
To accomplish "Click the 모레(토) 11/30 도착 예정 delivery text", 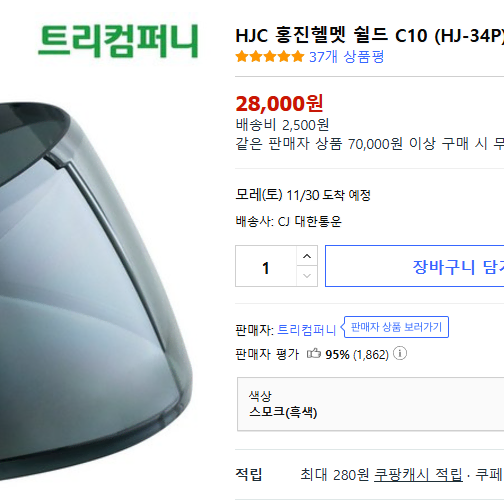I will [x=303, y=195].
